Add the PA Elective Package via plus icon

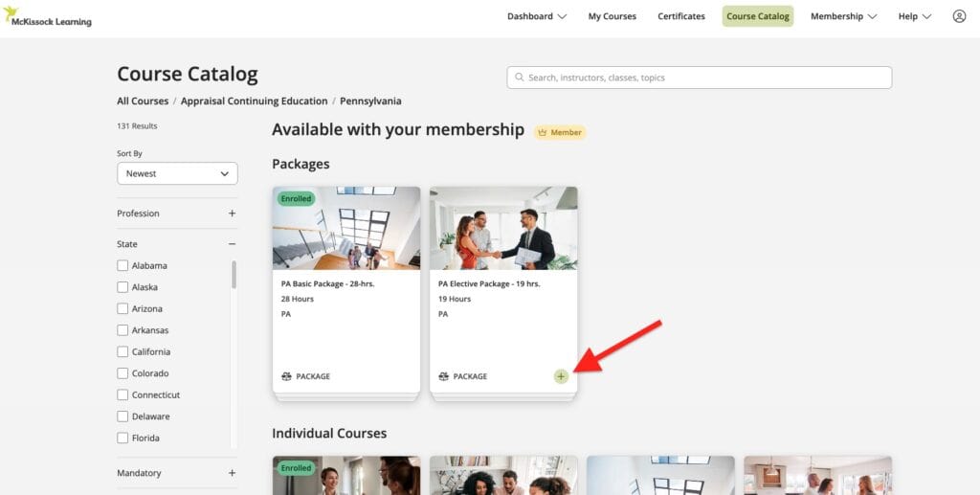[x=561, y=376]
